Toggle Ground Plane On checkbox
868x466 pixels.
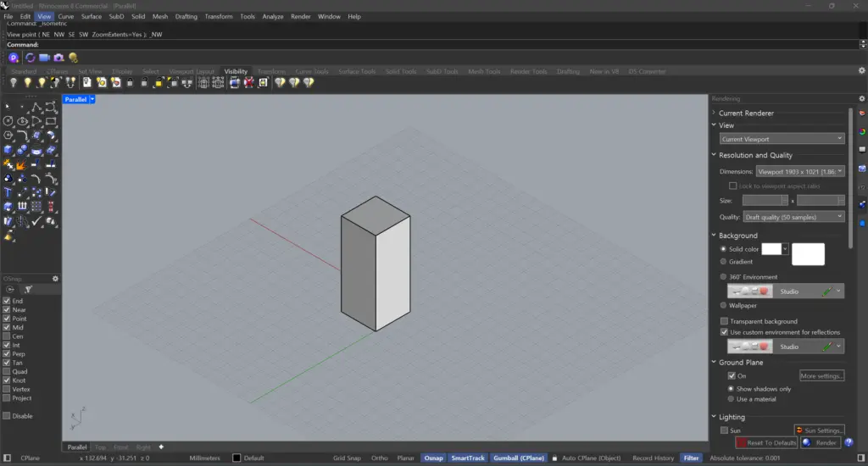(732, 376)
